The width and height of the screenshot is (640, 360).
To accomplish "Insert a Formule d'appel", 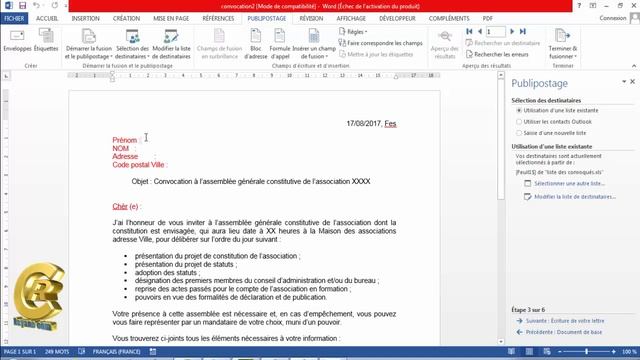I will pos(280,44).
